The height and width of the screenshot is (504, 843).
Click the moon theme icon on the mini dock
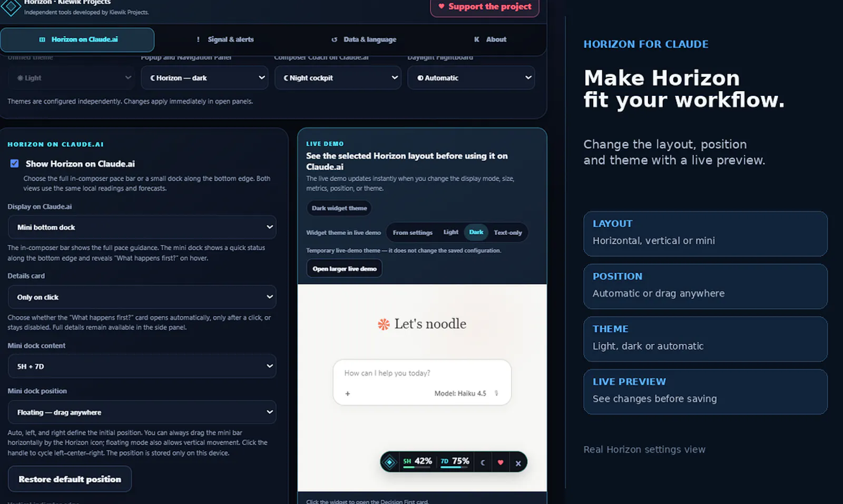pos(483,463)
